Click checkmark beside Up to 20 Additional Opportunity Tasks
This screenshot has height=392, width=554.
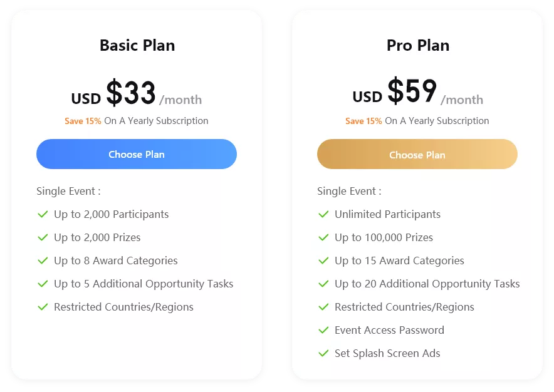click(323, 284)
